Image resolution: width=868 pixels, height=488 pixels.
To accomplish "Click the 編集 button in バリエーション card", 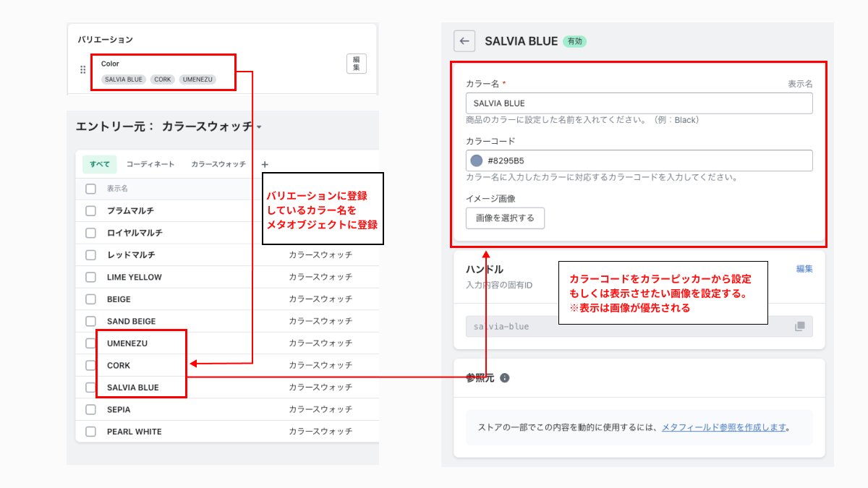I will pos(357,63).
